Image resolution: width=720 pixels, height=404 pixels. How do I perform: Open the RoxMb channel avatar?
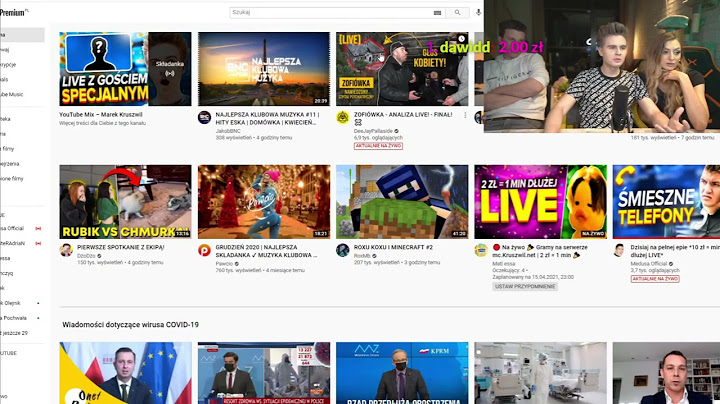[x=343, y=250]
